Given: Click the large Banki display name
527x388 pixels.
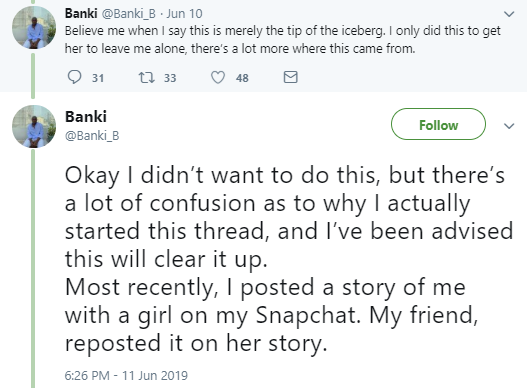Looking at the screenshot, I should [86, 117].
